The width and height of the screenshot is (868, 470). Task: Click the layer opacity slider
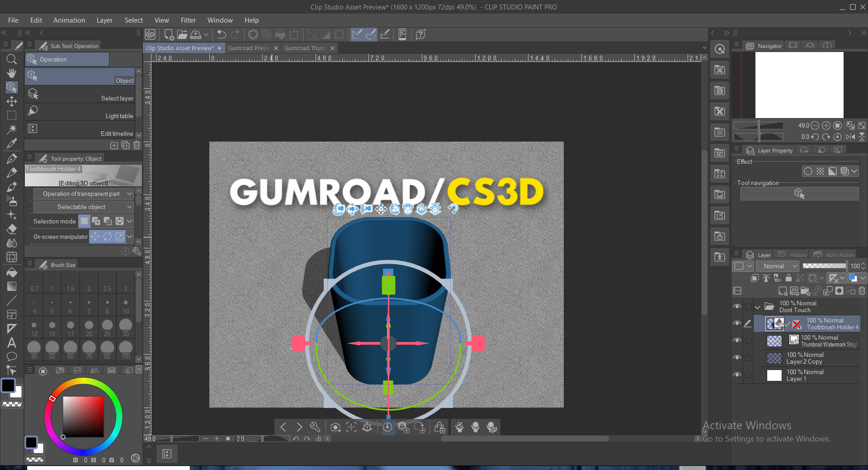(x=825, y=266)
